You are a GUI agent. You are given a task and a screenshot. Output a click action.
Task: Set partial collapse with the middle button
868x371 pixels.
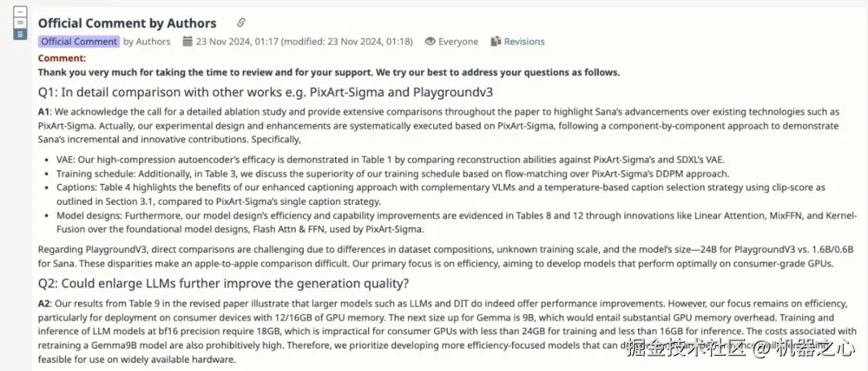pos(20,22)
